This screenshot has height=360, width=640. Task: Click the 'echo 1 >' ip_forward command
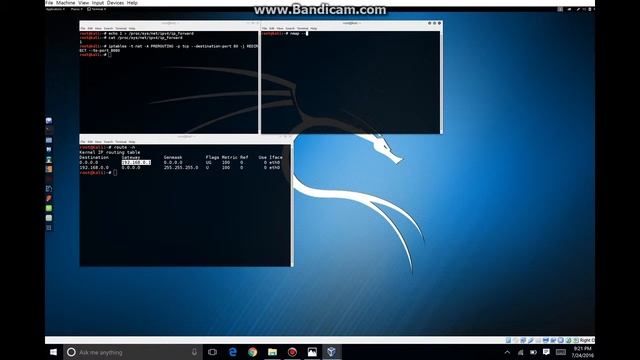(151, 33)
